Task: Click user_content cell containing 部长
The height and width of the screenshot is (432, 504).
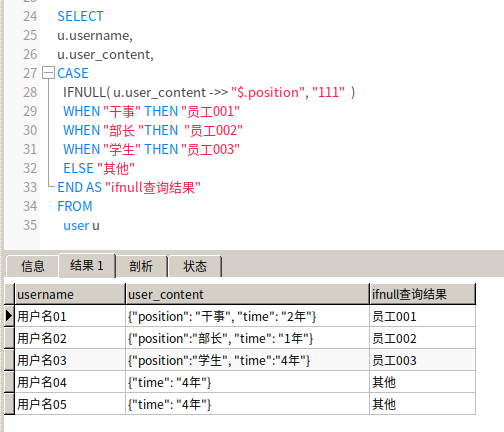Action: (248, 338)
